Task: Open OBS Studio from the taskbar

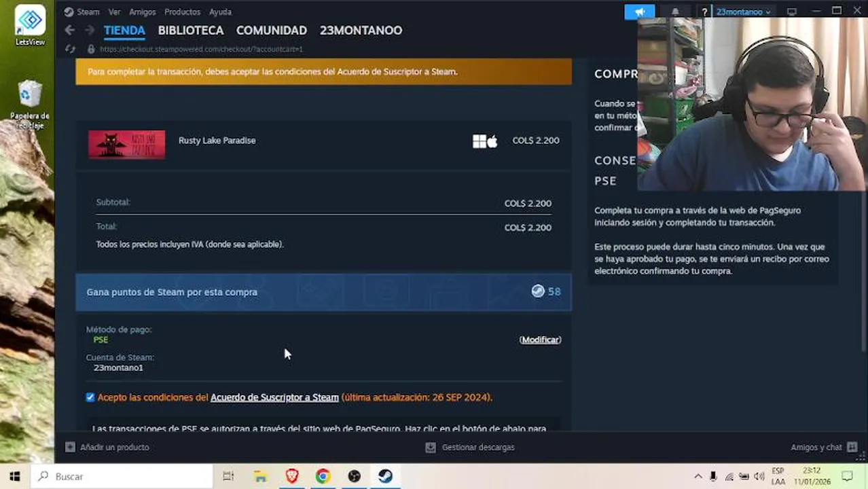Action: 355,476
